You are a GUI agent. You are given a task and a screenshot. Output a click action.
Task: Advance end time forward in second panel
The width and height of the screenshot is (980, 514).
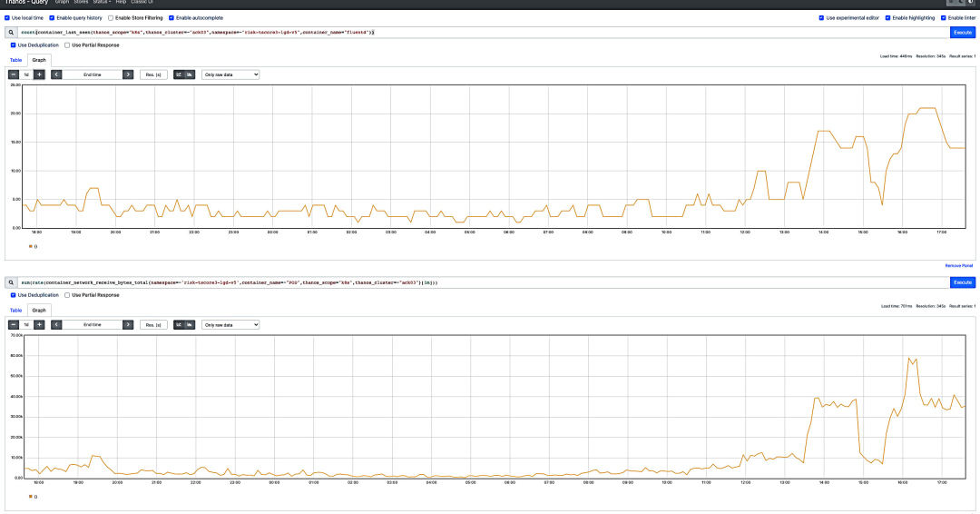tap(128, 324)
